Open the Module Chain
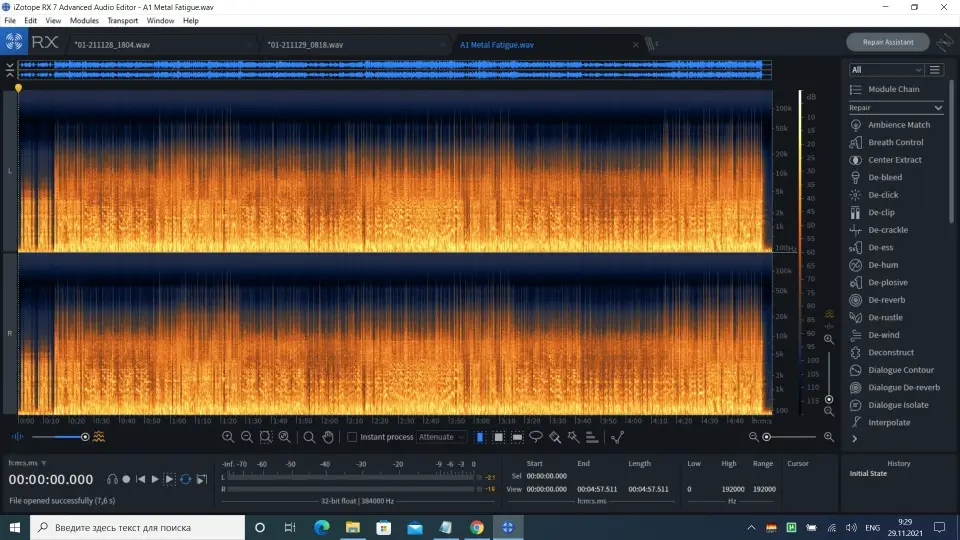 (x=893, y=89)
